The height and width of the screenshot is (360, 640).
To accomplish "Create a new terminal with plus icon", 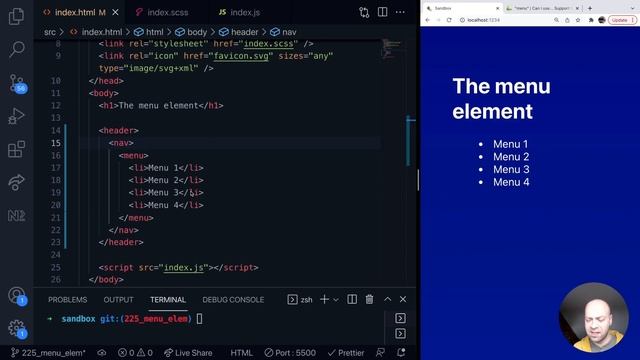I will click(x=324, y=300).
